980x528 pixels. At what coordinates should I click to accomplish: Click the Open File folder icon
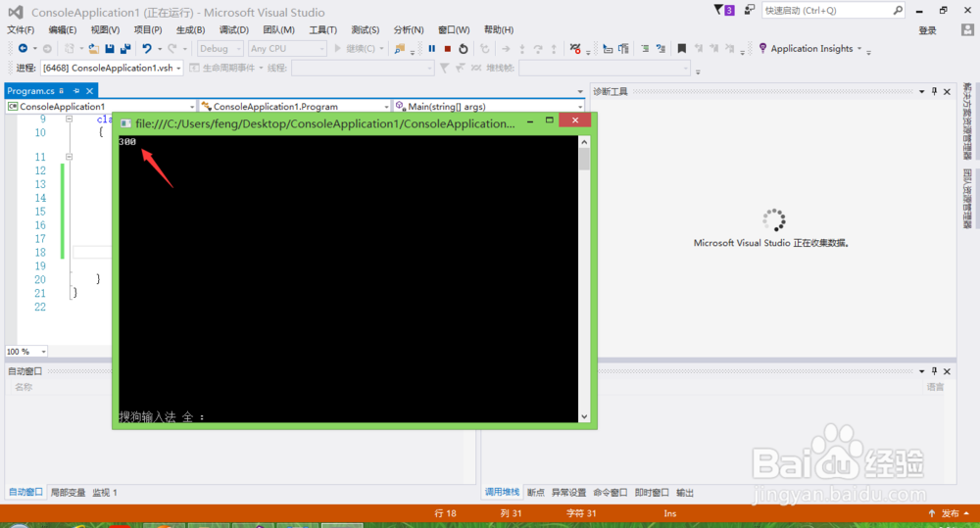(94, 48)
